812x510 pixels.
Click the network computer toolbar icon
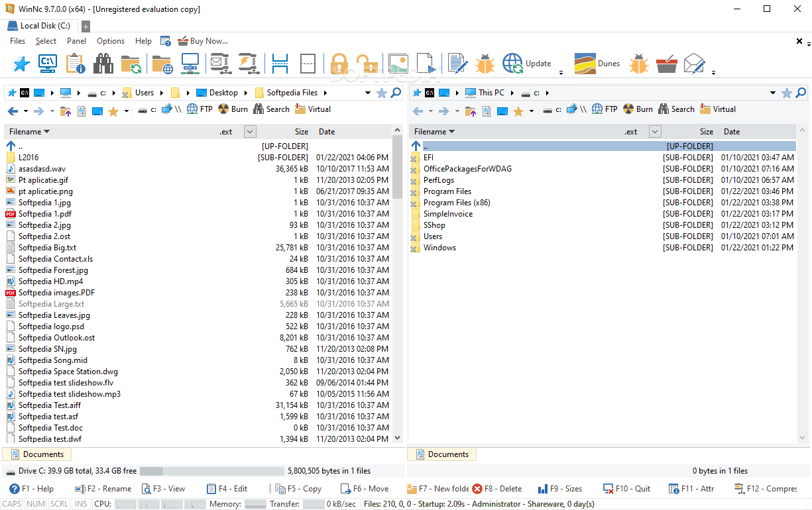tap(190, 64)
